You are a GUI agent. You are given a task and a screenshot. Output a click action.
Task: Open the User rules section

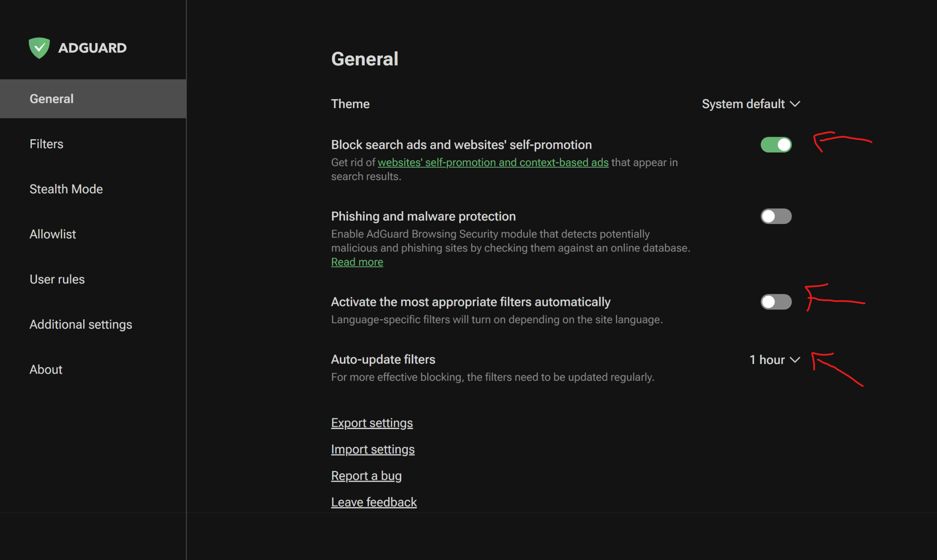[x=57, y=280]
